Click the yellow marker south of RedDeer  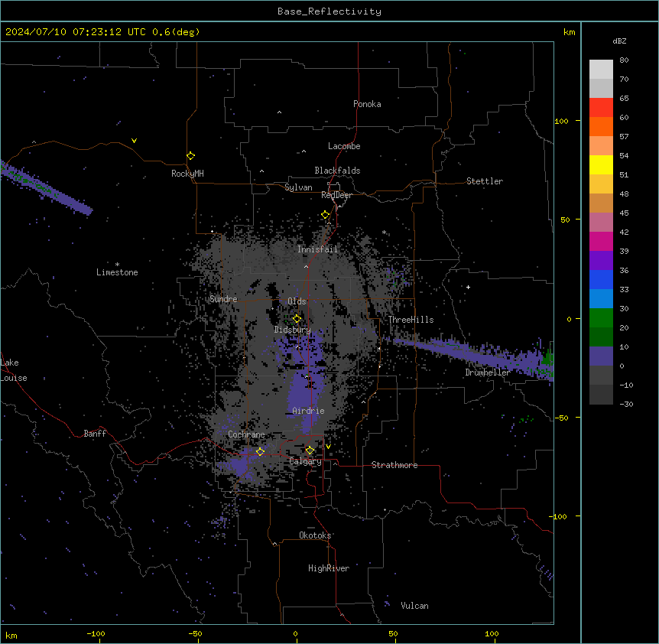(326, 215)
